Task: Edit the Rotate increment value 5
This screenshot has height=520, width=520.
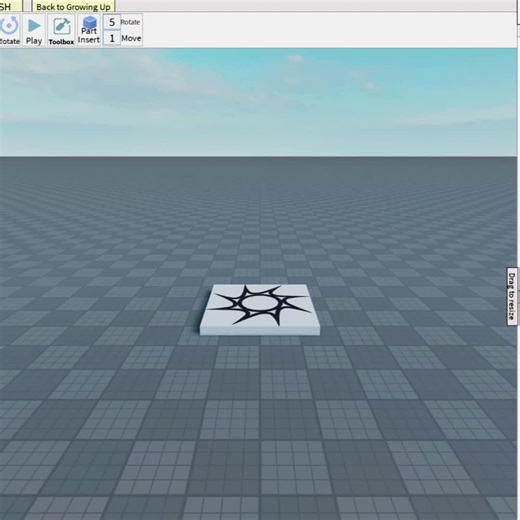Action: (x=112, y=22)
